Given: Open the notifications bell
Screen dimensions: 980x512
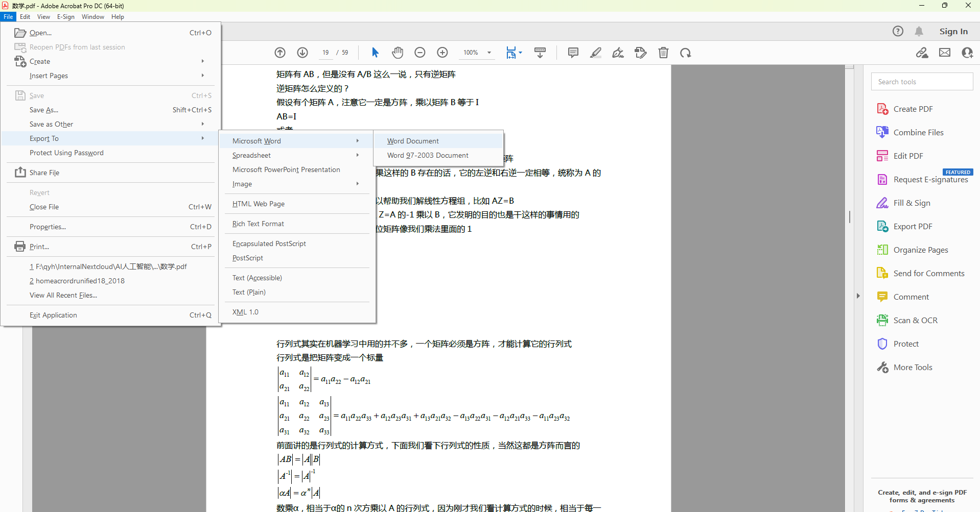Looking at the screenshot, I should pos(919,31).
